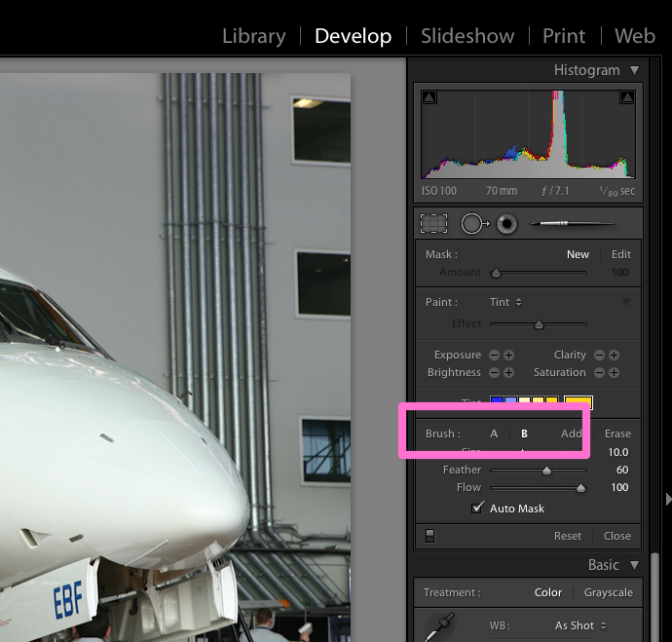
Task: Select brush preset B
Action: pyautogui.click(x=524, y=434)
